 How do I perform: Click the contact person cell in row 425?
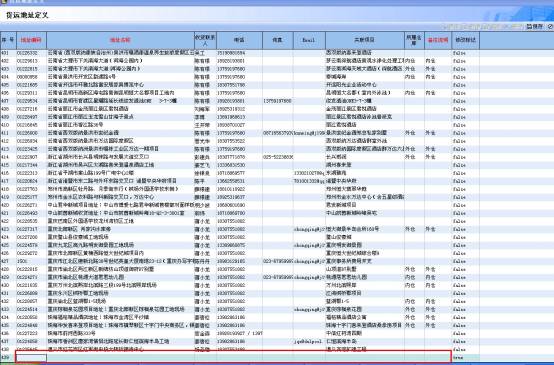click(x=205, y=245)
